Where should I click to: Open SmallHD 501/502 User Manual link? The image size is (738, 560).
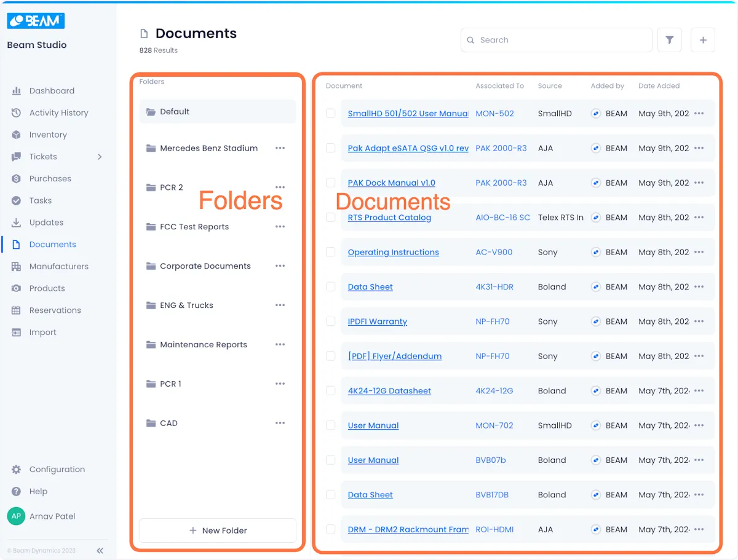408,114
